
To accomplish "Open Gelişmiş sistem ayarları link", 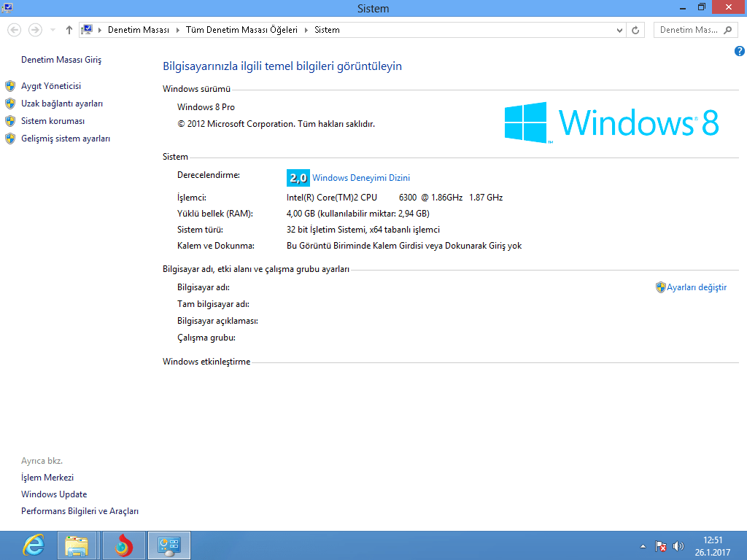I will [65, 139].
